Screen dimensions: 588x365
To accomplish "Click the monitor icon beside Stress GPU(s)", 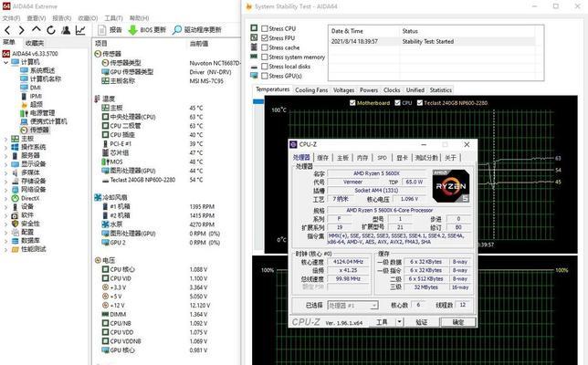I will coord(254,76).
